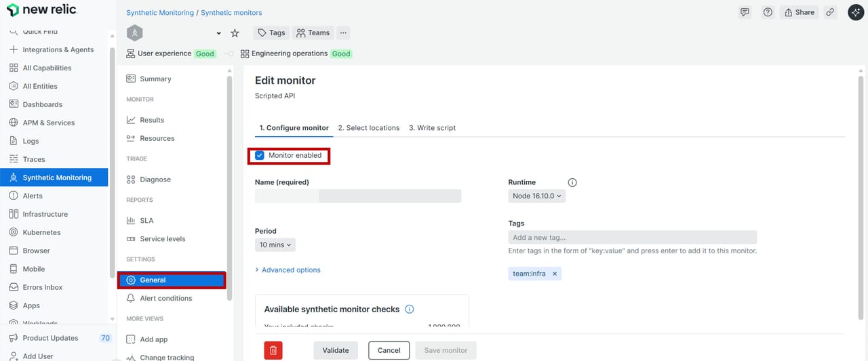Open the help question mark icon
Image resolution: width=868 pixels, height=361 pixels.
(x=768, y=12)
